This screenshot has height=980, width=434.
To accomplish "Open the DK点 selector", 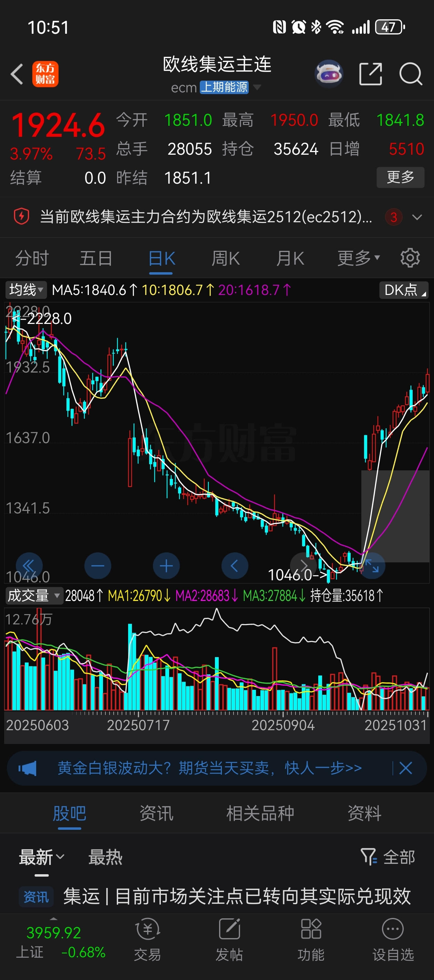I will click(x=404, y=290).
